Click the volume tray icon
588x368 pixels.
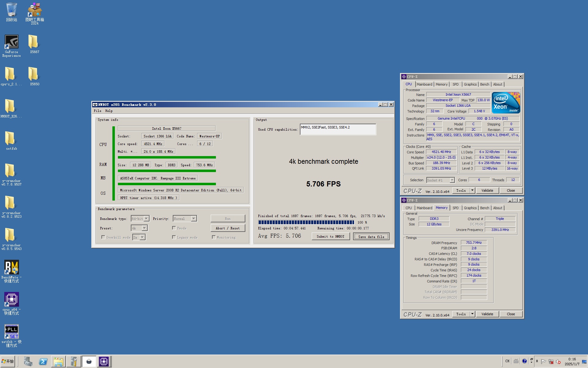pos(558,362)
